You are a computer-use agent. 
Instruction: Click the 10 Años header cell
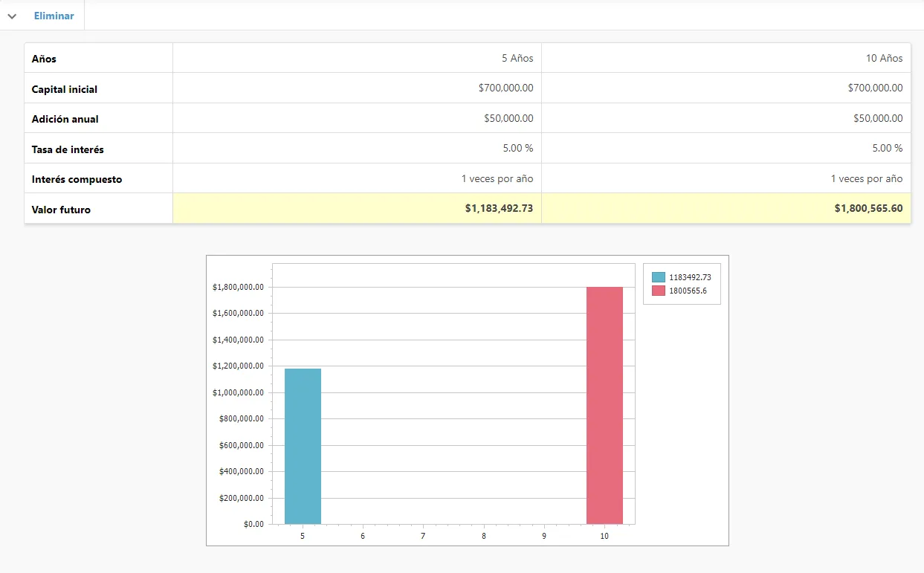(883, 58)
